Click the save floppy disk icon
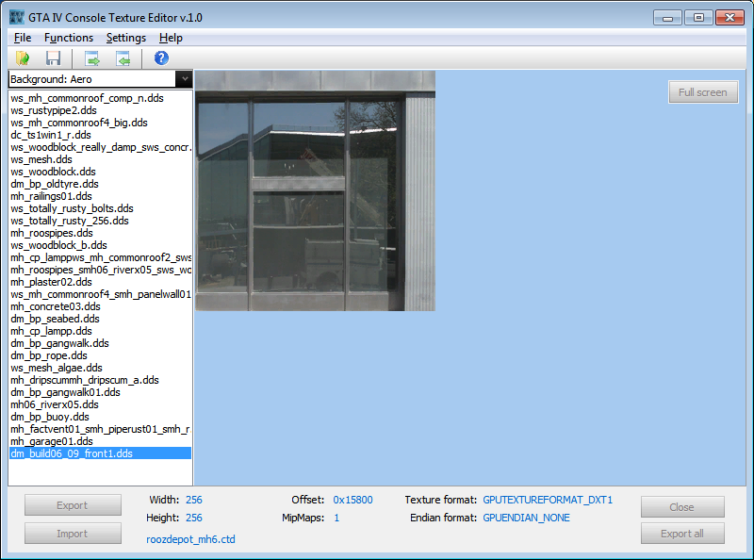This screenshot has height=560, width=754. 54,58
